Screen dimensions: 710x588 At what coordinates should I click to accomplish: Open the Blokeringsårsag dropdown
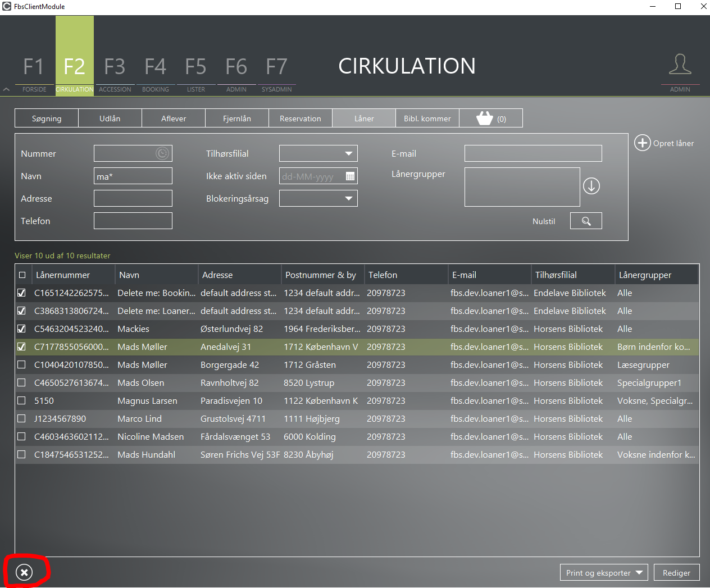click(318, 198)
